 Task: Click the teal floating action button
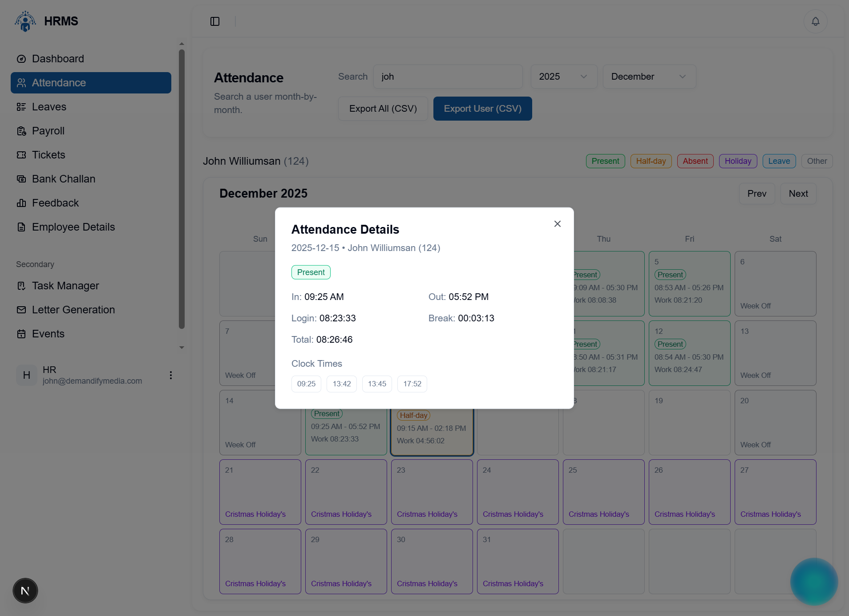(x=814, y=582)
